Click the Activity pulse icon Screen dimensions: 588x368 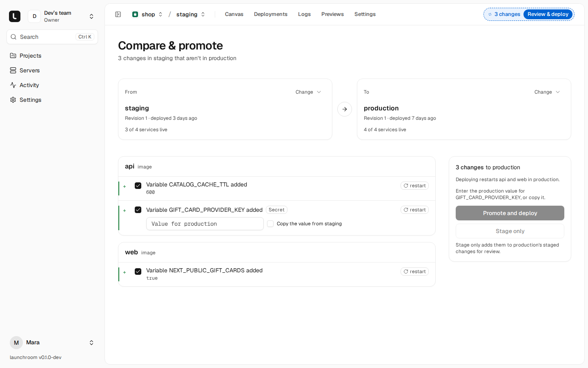[13, 85]
